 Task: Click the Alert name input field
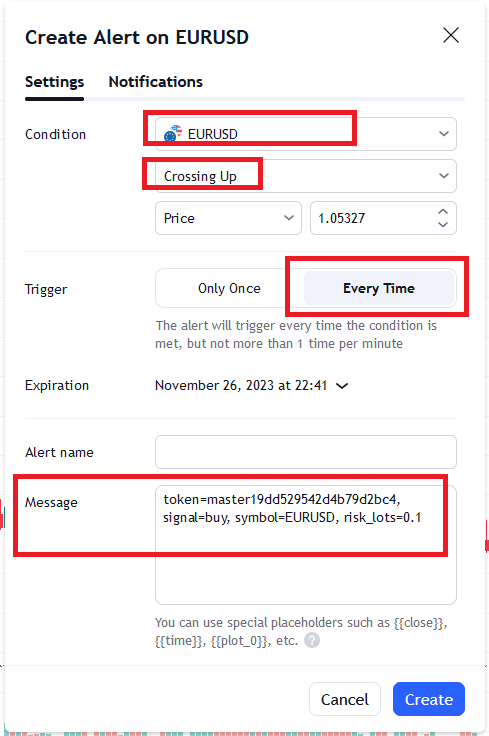[306, 452]
